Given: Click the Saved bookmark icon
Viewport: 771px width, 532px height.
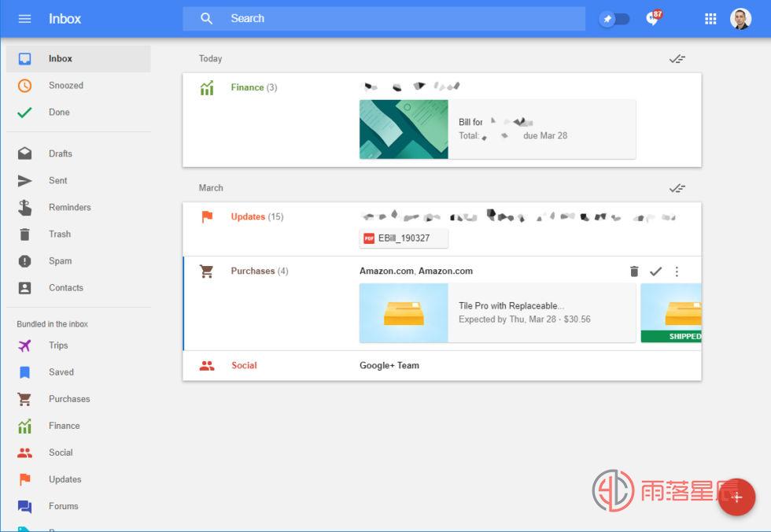Looking at the screenshot, I should tap(24, 372).
